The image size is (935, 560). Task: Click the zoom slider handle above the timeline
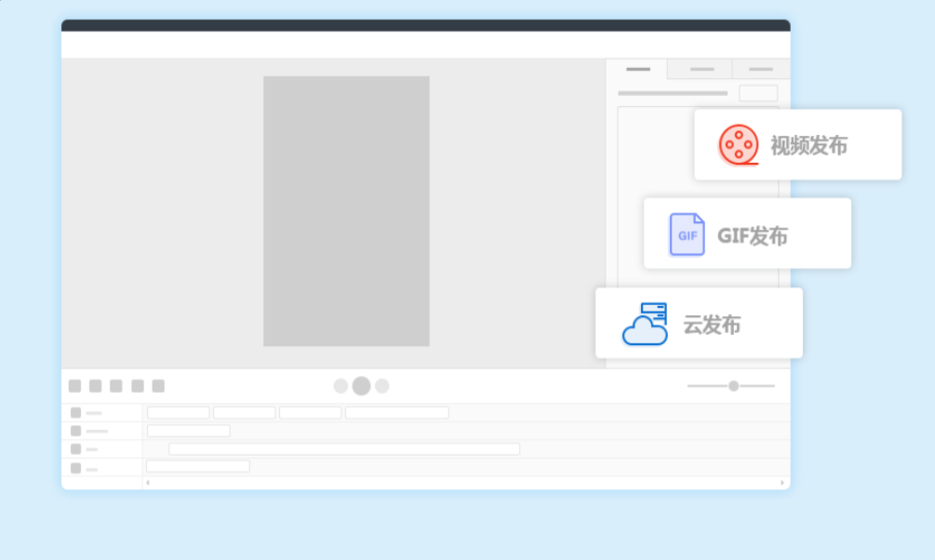(733, 386)
